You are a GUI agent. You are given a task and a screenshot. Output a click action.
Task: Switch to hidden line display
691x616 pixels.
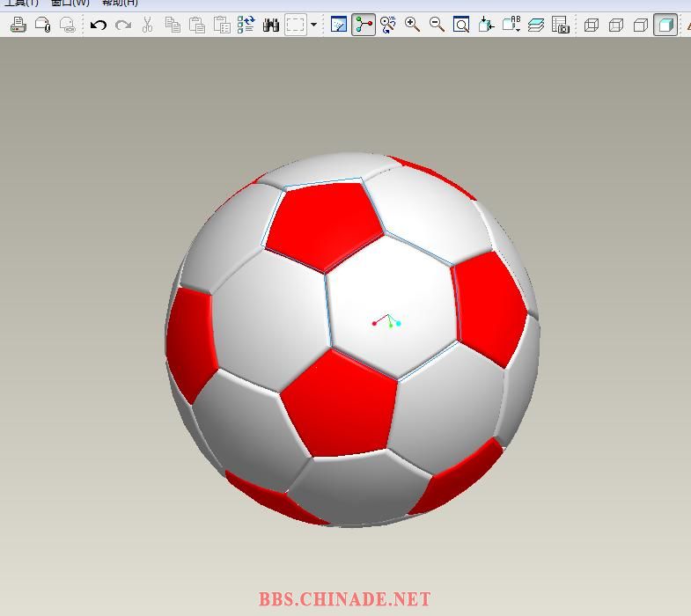616,25
